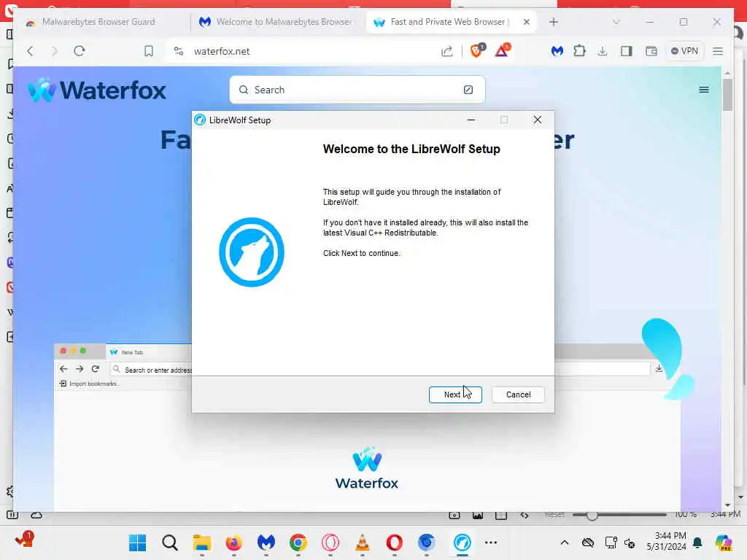Viewport: 747px width, 560px height.
Task: Open Opera GX icon in taskbar
Action: coord(330,542)
